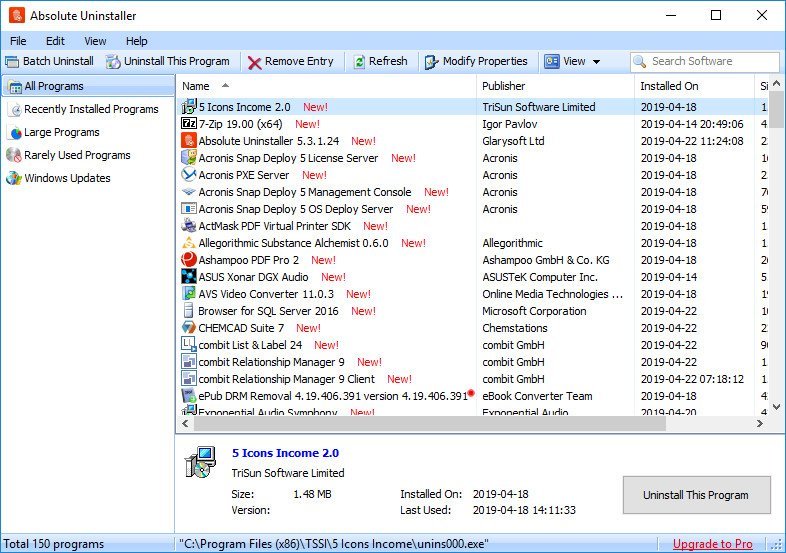Sort list by Installed On column
Screen dimensions: 786x553
click(x=669, y=86)
